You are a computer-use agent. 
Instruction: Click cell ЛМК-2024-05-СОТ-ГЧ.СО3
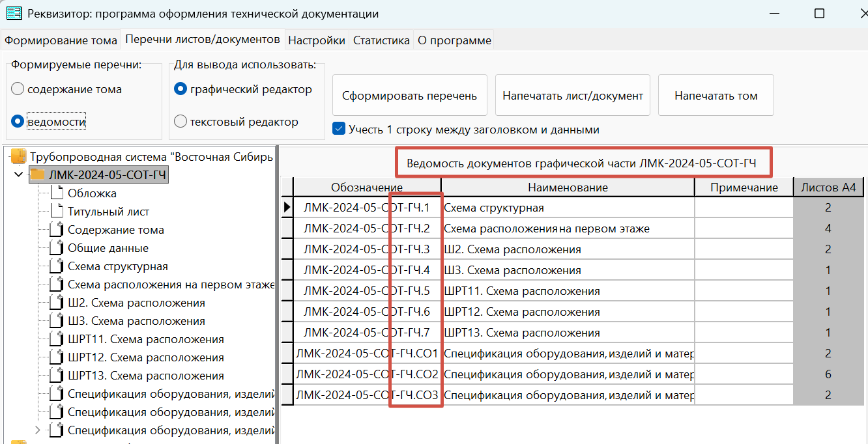(367, 395)
